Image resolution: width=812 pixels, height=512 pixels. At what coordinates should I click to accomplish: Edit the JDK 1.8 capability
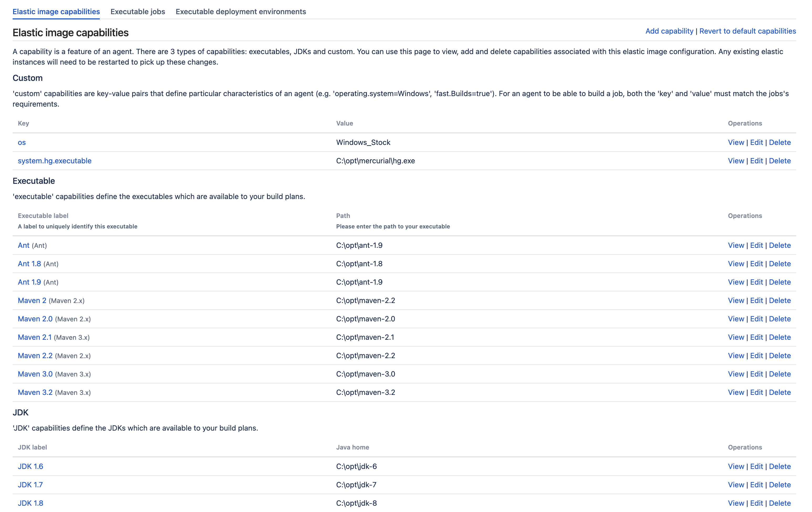[756, 503]
